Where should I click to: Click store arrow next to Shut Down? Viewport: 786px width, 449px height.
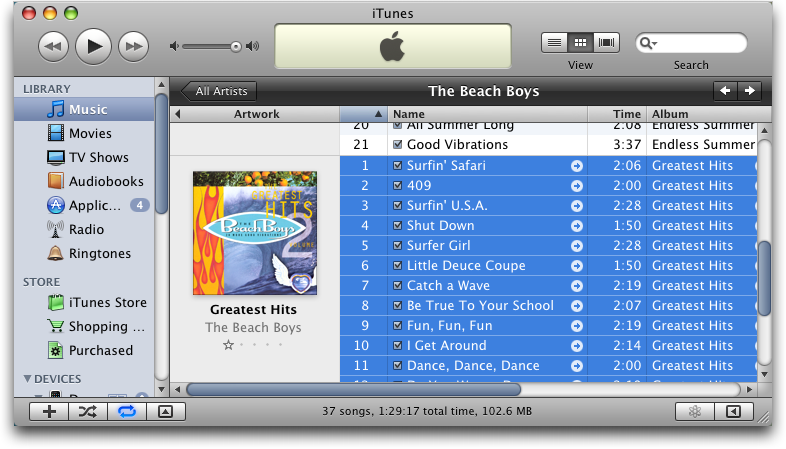point(577,226)
